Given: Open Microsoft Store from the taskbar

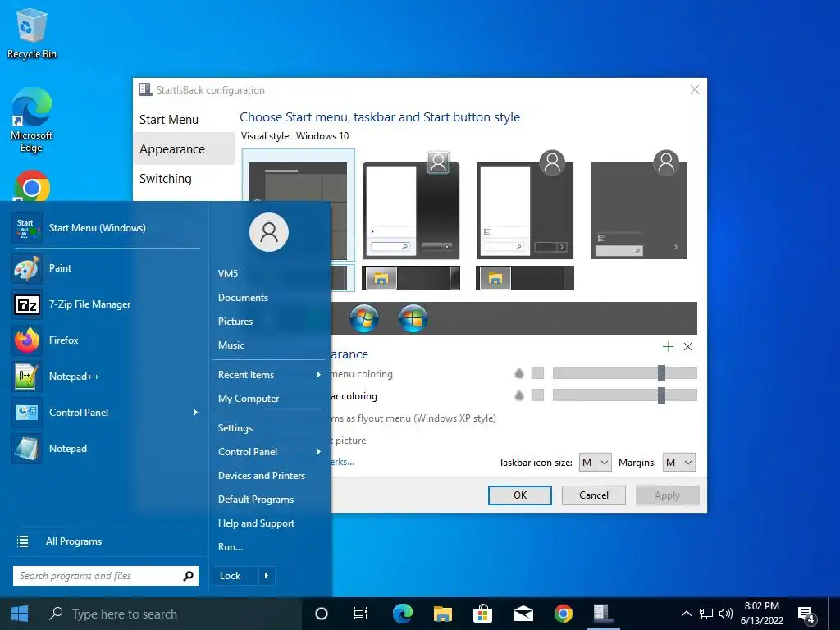Looking at the screenshot, I should point(482,614).
